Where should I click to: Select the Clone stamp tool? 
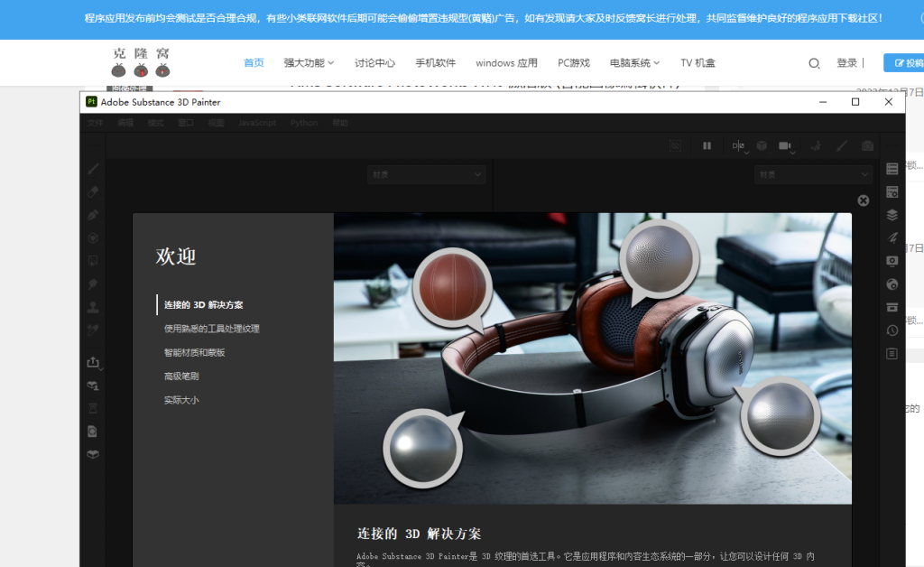click(x=93, y=307)
